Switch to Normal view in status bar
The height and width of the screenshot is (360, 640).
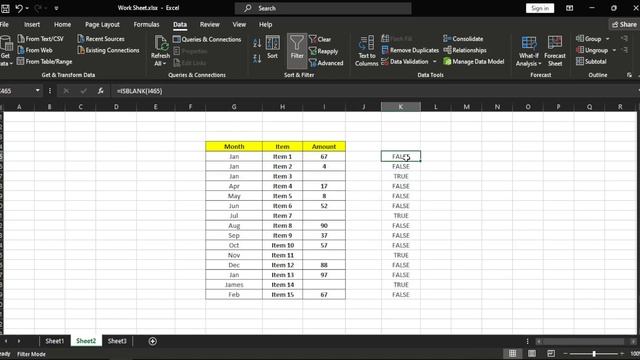pyautogui.click(x=512, y=353)
